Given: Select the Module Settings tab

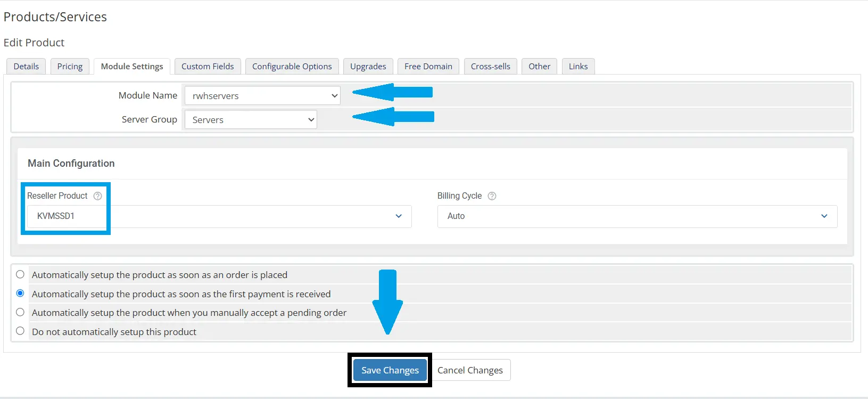Looking at the screenshot, I should click(132, 67).
